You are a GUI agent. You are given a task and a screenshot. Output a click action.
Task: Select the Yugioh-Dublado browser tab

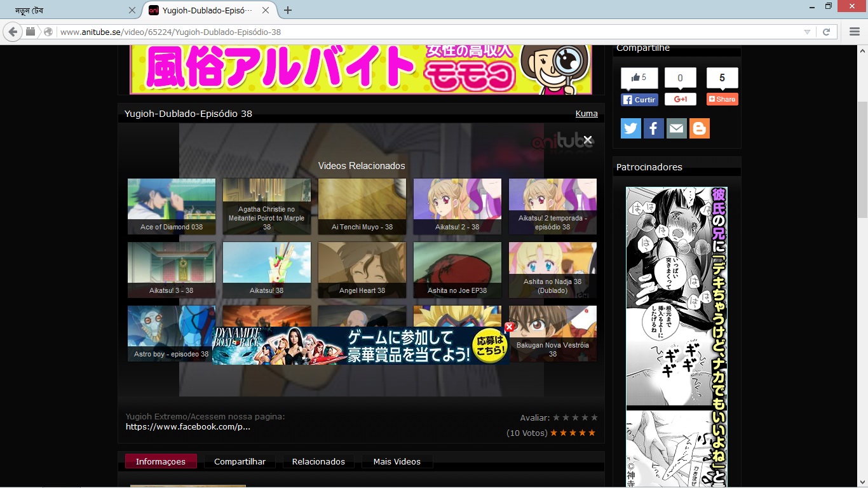[210, 10]
